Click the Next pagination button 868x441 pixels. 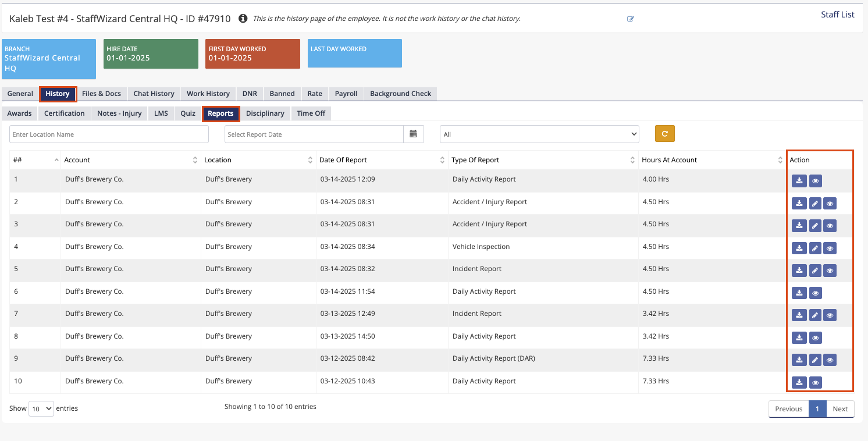839,409
